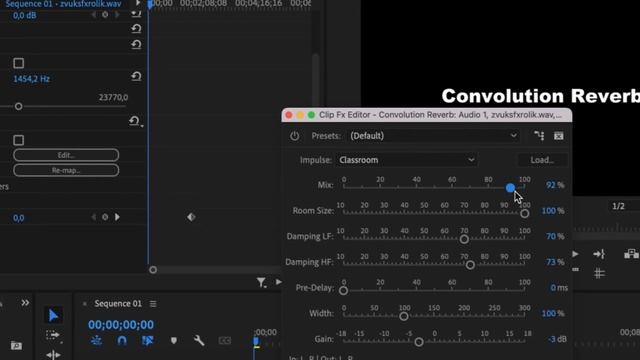The image size is (640, 360).
Task: Open timeline display settings wrench
Action: tap(199, 340)
